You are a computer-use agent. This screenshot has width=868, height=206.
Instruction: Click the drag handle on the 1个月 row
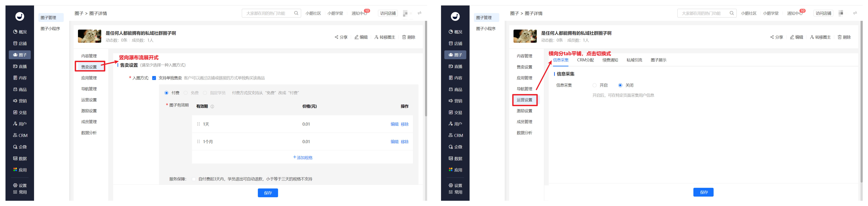[x=198, y=141]
